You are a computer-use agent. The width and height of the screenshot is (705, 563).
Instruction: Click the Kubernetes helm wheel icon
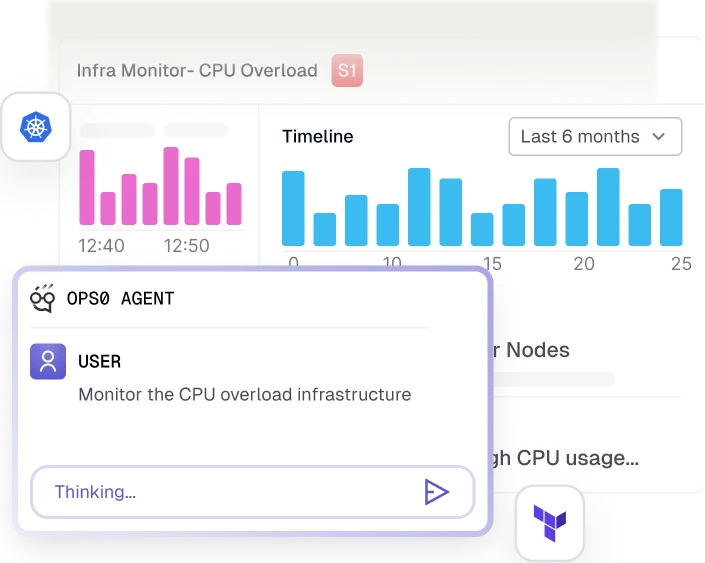click(x=34, y=127)
